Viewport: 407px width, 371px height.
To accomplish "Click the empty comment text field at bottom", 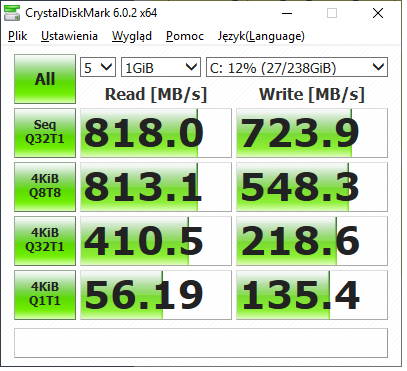I will click(201, 343).
